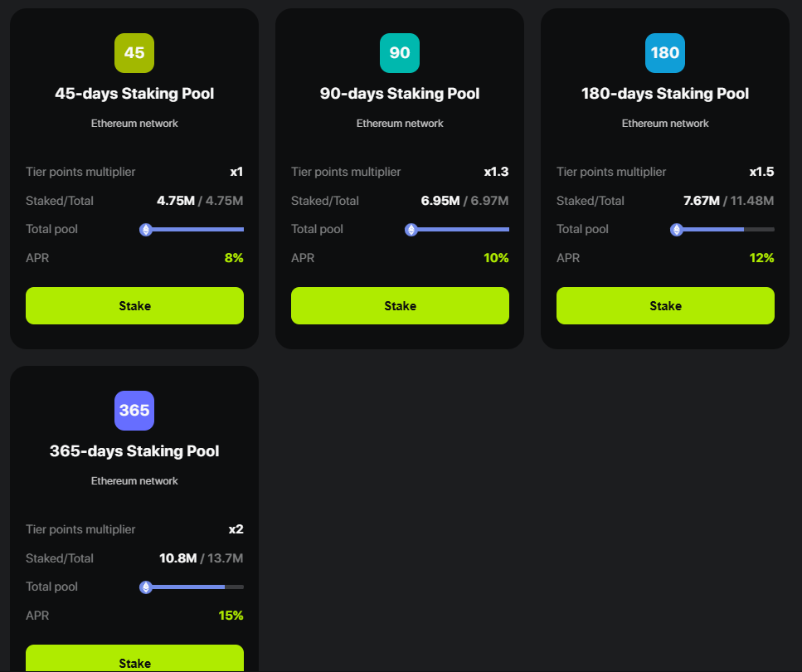The height and width of the screenshot is (672, 802).
Task: Select the '365-days Staking Pool' title
Action: pyautogui.click(x=134, y=450)
